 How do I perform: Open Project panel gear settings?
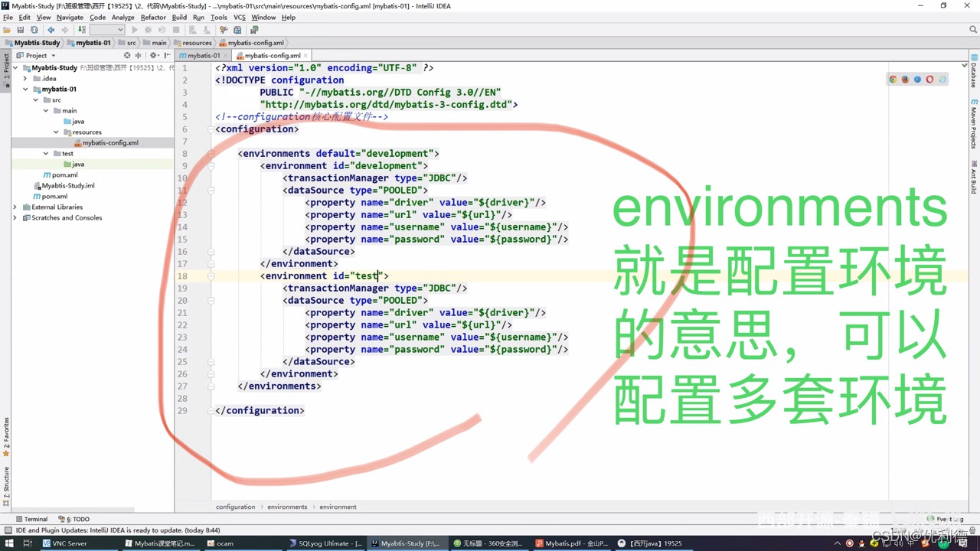coord(154,55)
